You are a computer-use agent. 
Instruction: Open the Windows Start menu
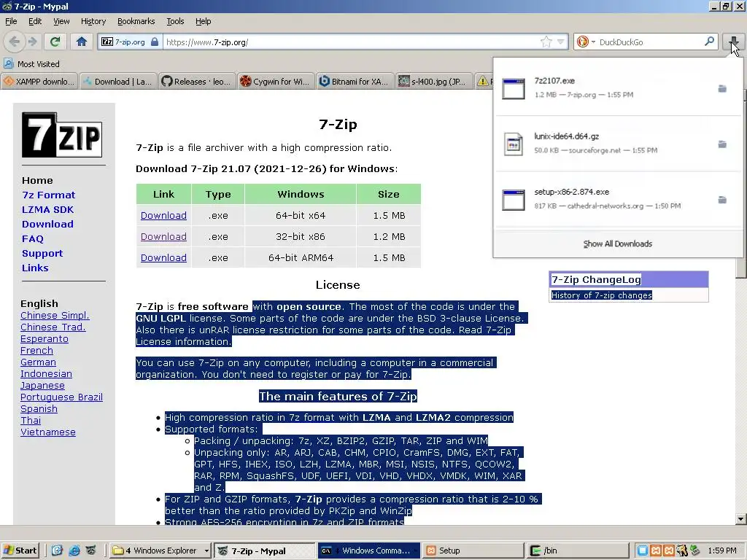coord(20,551)
